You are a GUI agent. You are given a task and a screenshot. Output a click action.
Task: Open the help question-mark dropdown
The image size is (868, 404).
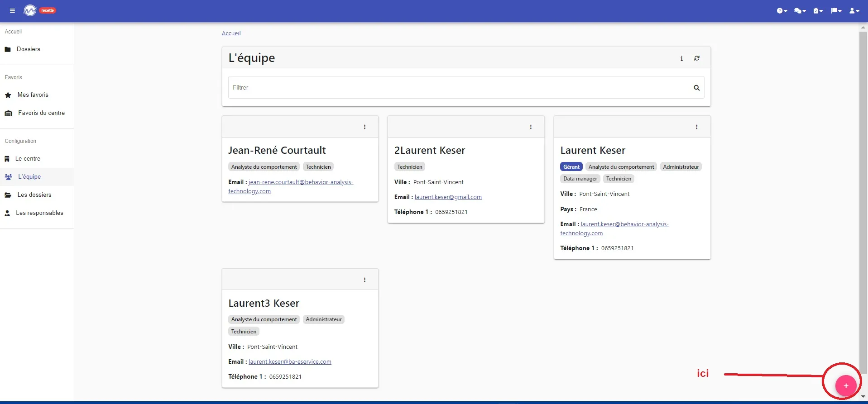(x=782, y=10)
